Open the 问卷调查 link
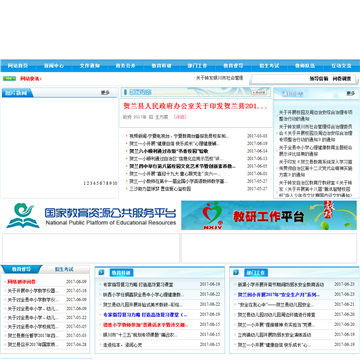Image resolution: width=360 pixels, height=360 pixels. pos(341,79)
